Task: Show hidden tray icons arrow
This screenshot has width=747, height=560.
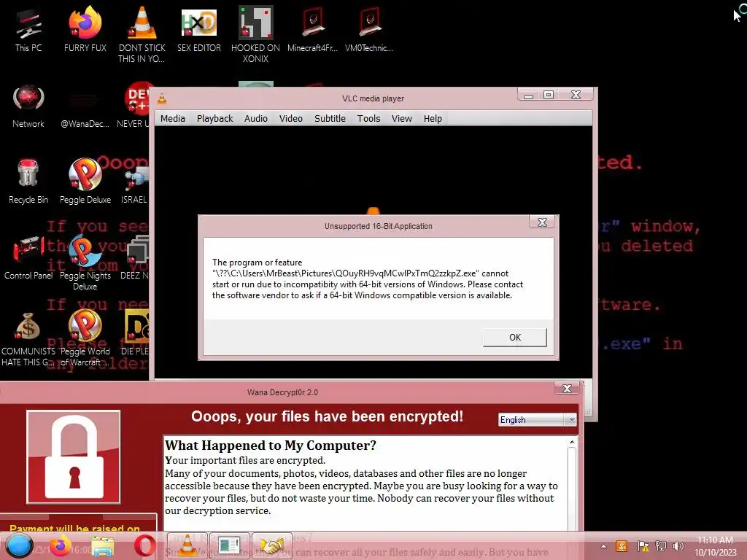Action: [603, 546]
